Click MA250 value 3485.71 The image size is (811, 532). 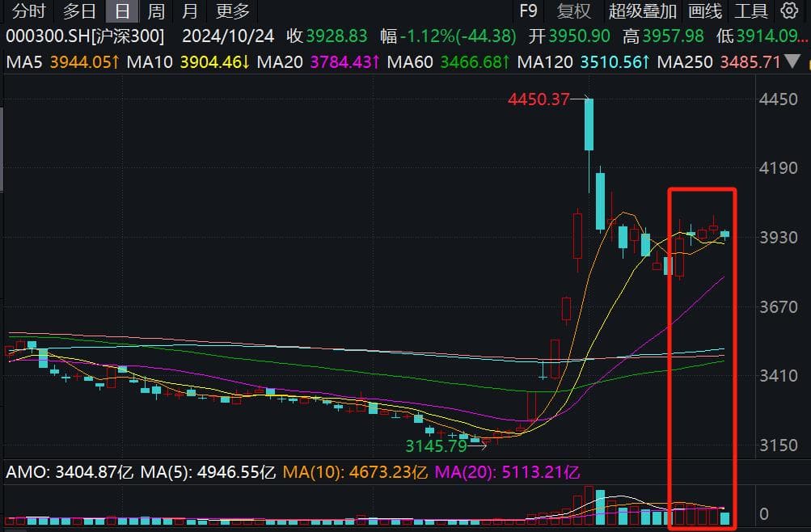(750, 62)
